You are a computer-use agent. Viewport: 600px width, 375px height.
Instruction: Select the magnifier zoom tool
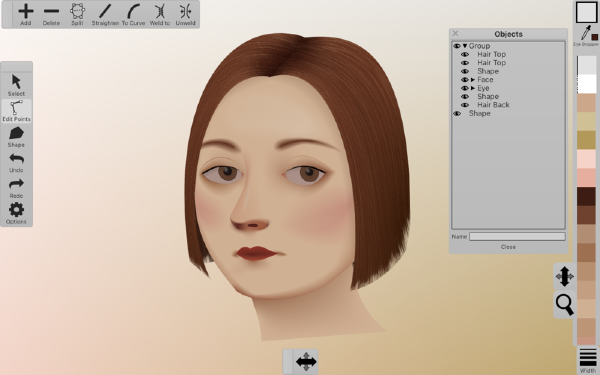click(x=564, y=305)
